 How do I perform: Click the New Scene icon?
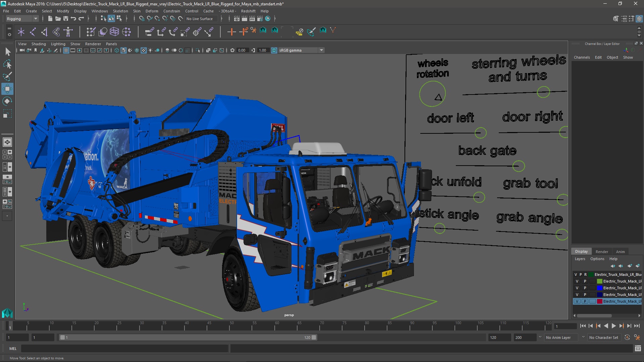point(50,19)
